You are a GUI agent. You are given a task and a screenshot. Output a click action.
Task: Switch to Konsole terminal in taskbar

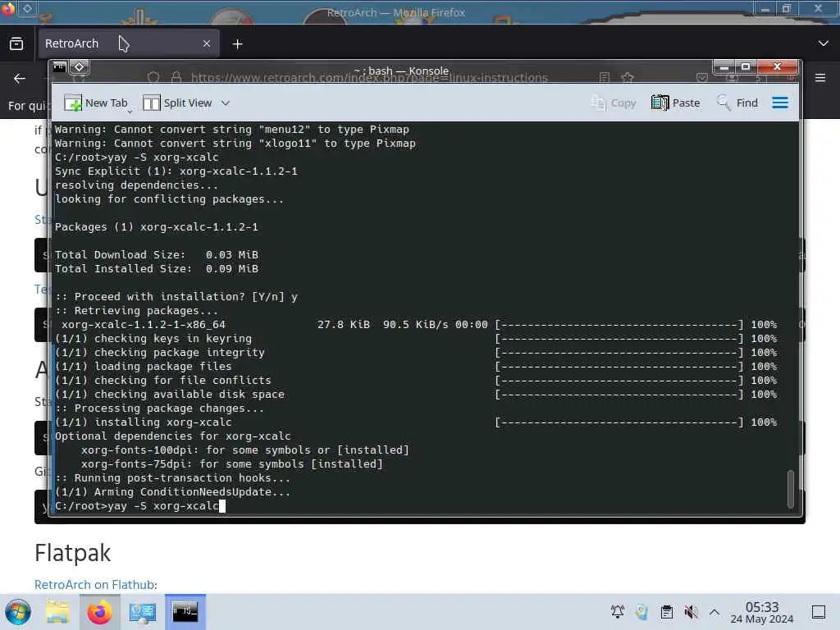(185, 612)
